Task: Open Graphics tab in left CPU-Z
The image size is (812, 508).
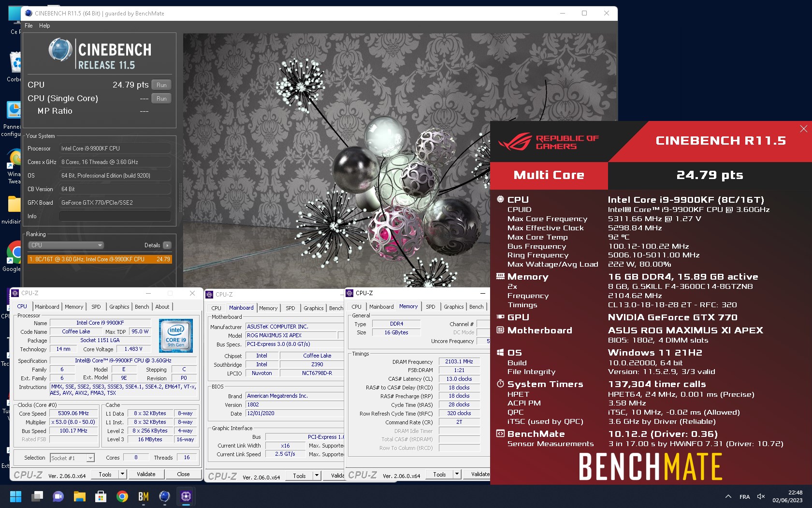Action: [x=119, y=307]
